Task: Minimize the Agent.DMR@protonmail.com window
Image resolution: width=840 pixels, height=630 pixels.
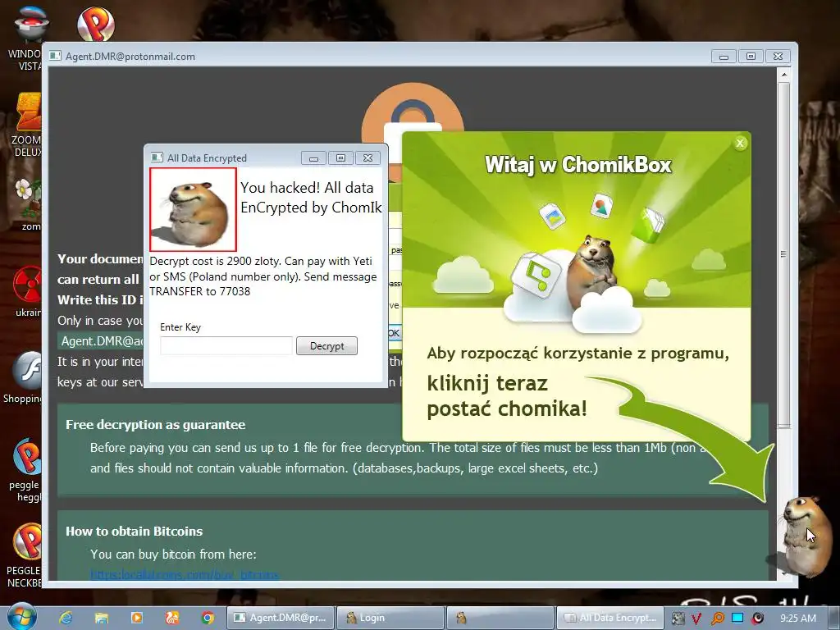Action: [724, 57]
